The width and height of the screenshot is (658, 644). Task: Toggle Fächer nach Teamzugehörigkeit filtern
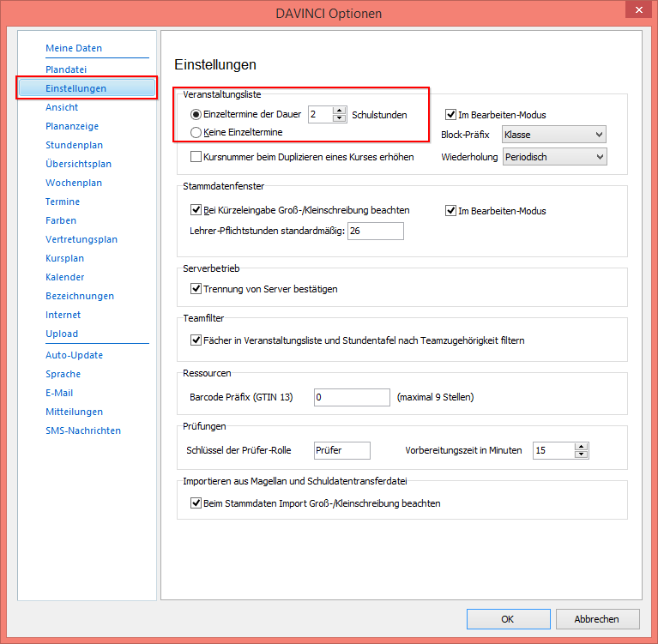(196, 340)
